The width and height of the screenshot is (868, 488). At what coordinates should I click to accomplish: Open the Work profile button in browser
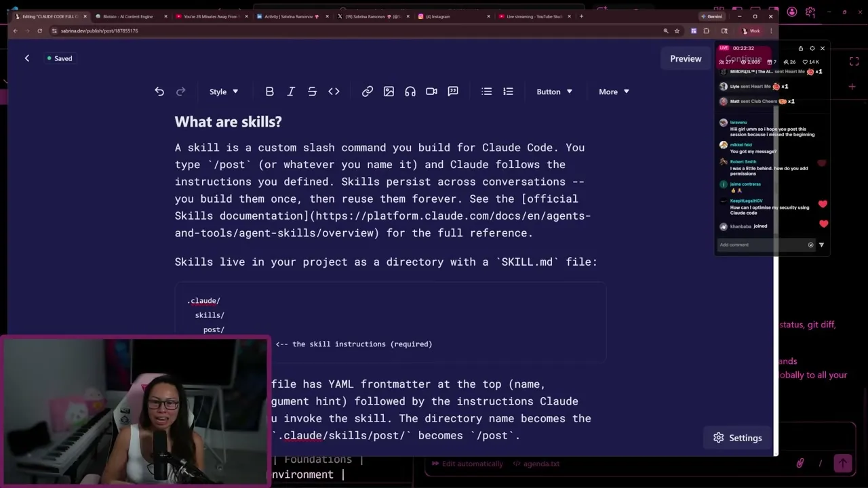coord(751,30)
